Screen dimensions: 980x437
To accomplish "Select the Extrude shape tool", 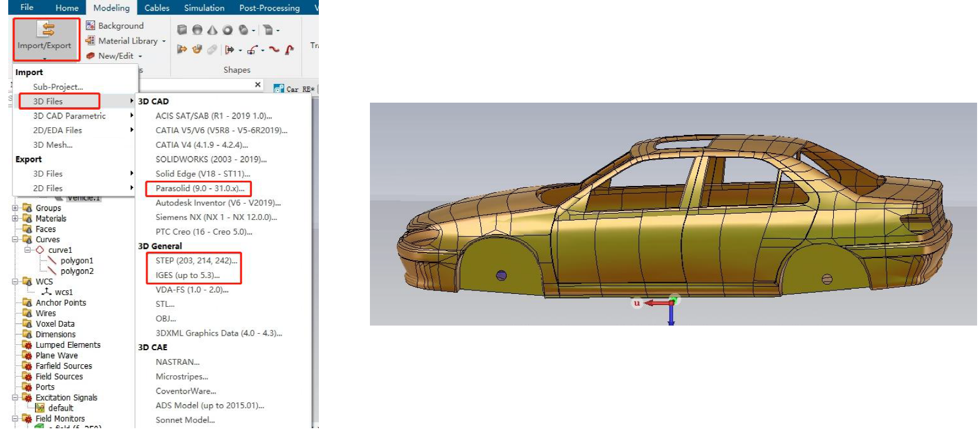I will pos(268,30).
